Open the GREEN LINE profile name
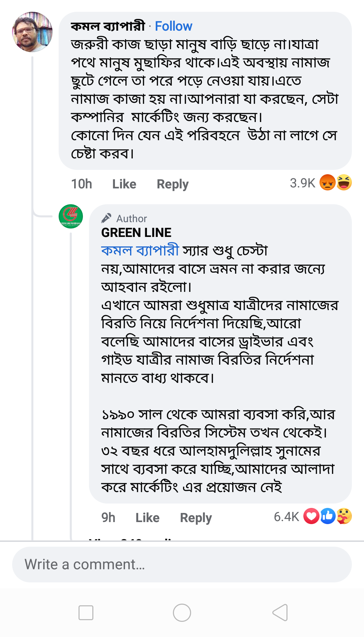 tap(136, 233)
